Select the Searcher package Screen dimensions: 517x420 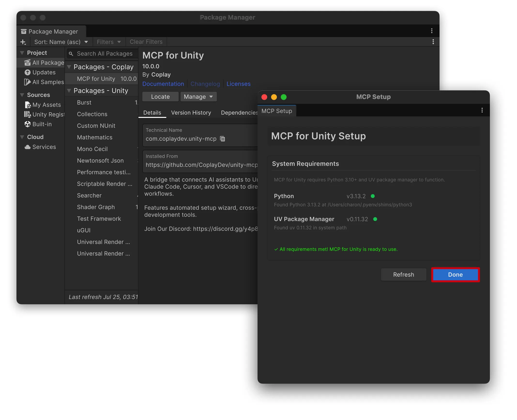pos(101,195)
